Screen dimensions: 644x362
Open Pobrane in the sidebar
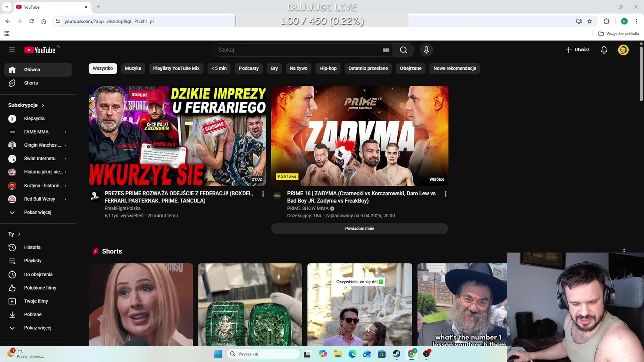38,314
